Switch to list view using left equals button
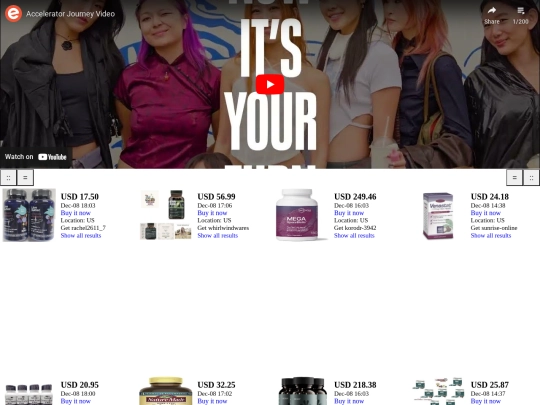This screenshot has height=405, width=540. pyautogui.click(x=25, y=178)
